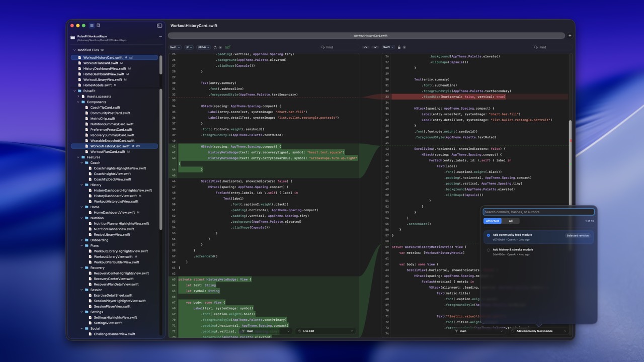
Task: Focus the right editor Find field
Action: pos(552,47)
